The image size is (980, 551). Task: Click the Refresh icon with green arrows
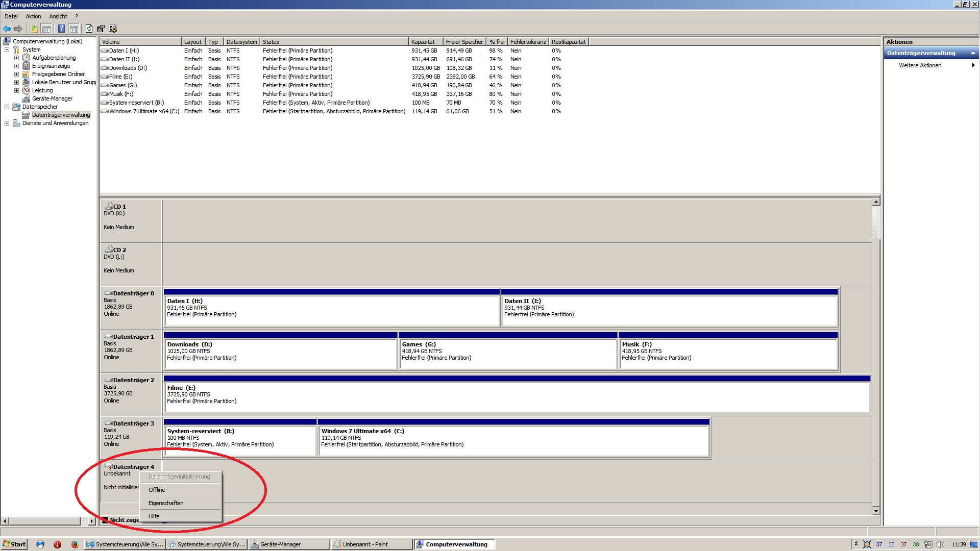click(x=89, y=29)
